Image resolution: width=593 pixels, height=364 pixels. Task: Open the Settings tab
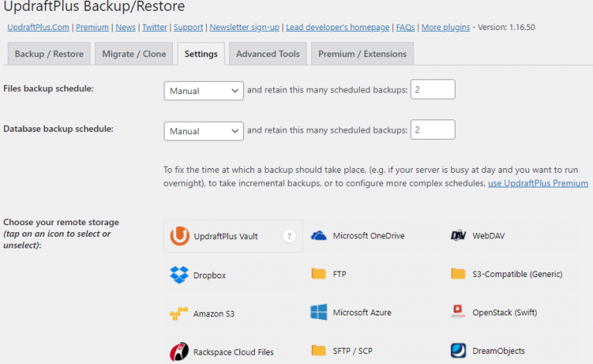[x=201, y=54]
